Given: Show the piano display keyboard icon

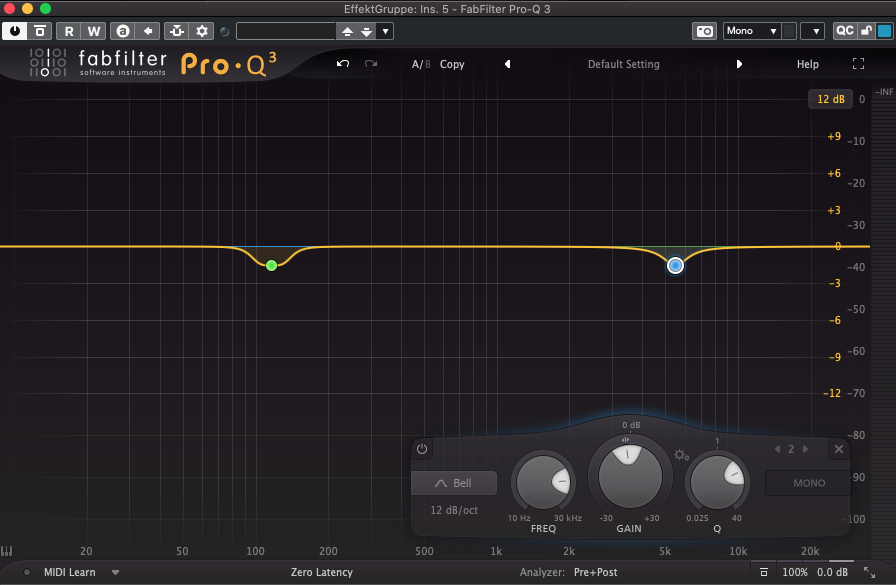Looking at the screenshot, I should 7,551.
